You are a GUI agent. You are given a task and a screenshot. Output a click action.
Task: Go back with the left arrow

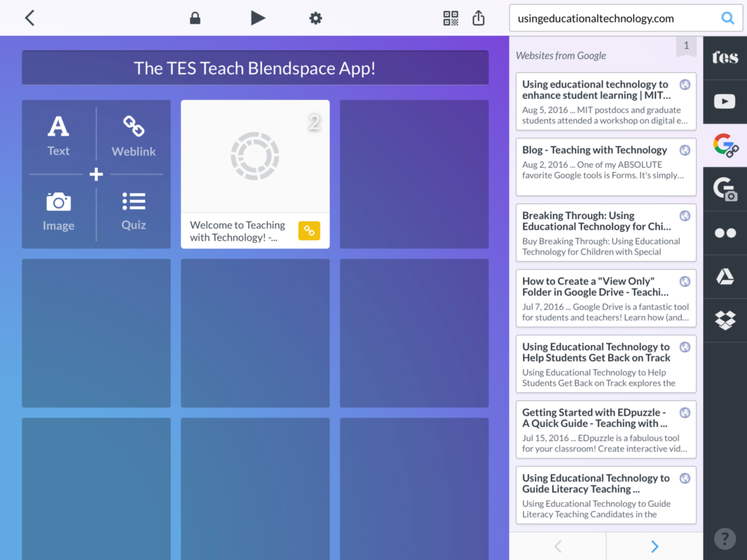29,18
